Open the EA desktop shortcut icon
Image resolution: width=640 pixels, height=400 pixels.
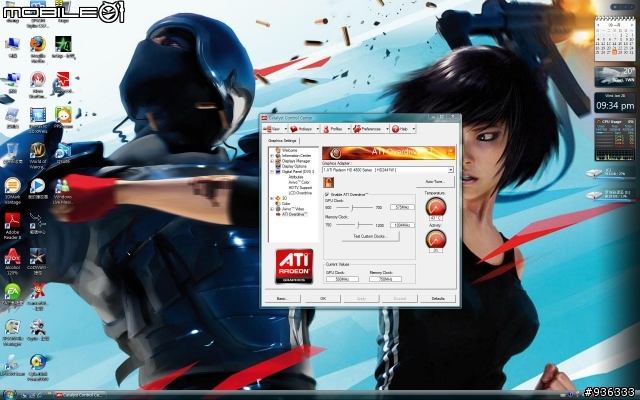pyautogui.click(x=12, y=291)
